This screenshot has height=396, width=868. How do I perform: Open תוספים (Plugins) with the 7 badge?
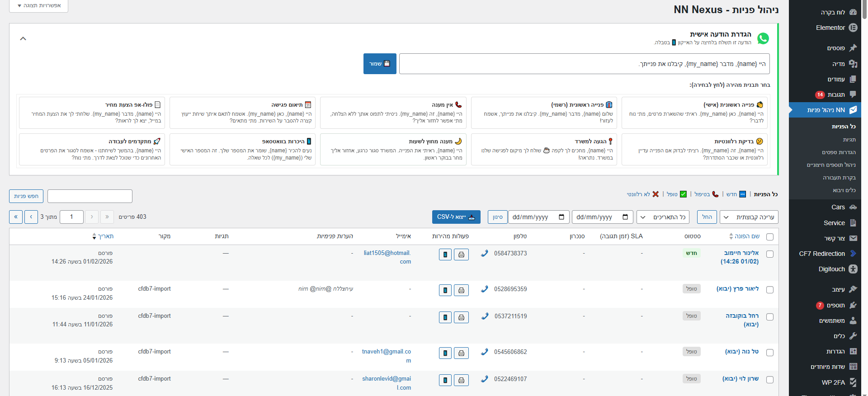click(x=835, y=305)
